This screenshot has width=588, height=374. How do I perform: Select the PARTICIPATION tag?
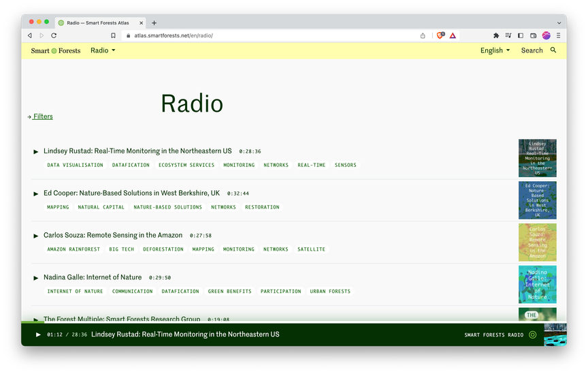pyautogui.click(x=280, y=291)
